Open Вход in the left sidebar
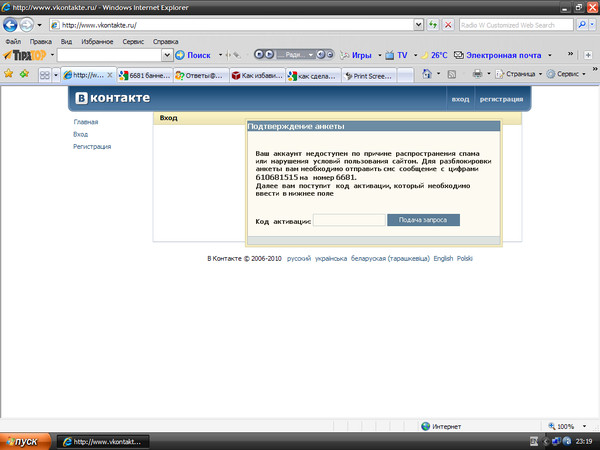The width and height of the screenshot is (600, 450). [x=80, y=134]
